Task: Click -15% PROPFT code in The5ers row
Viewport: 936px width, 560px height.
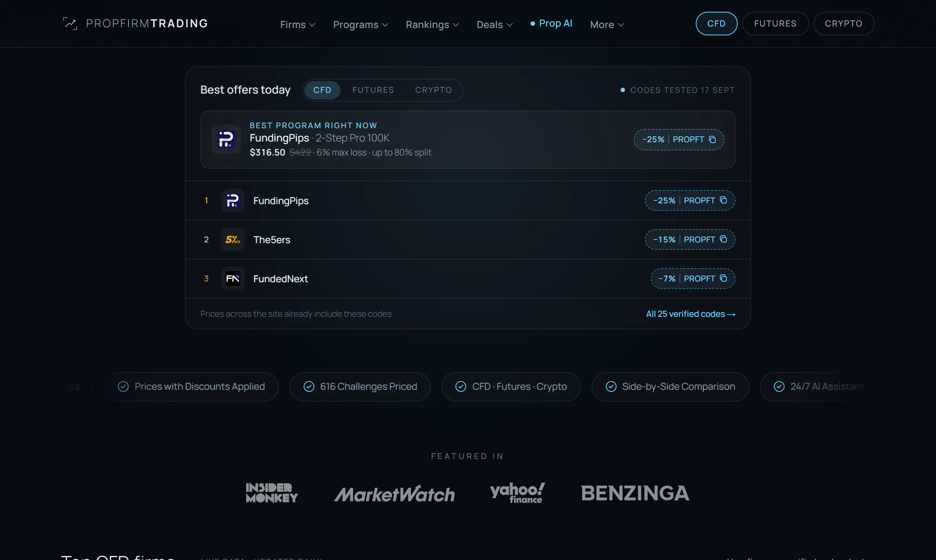Action: coord(690,239)
